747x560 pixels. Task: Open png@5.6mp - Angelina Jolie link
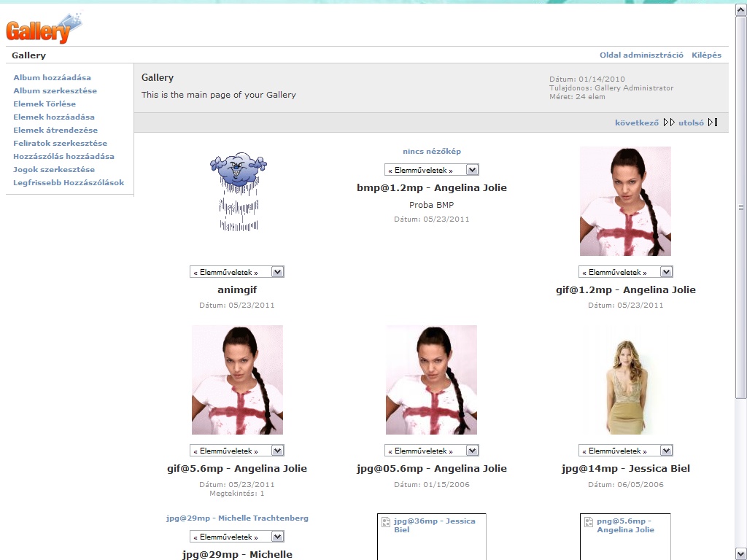pyautogui.click(x=625, y=525)
